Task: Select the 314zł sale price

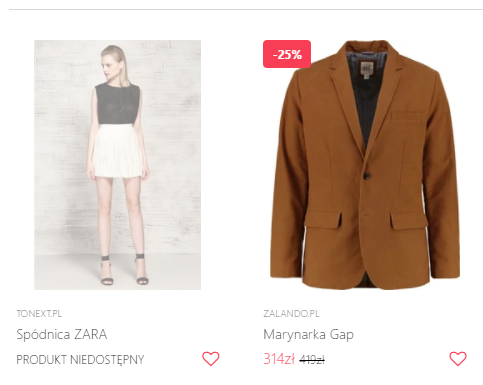Action: coord(279,359)
